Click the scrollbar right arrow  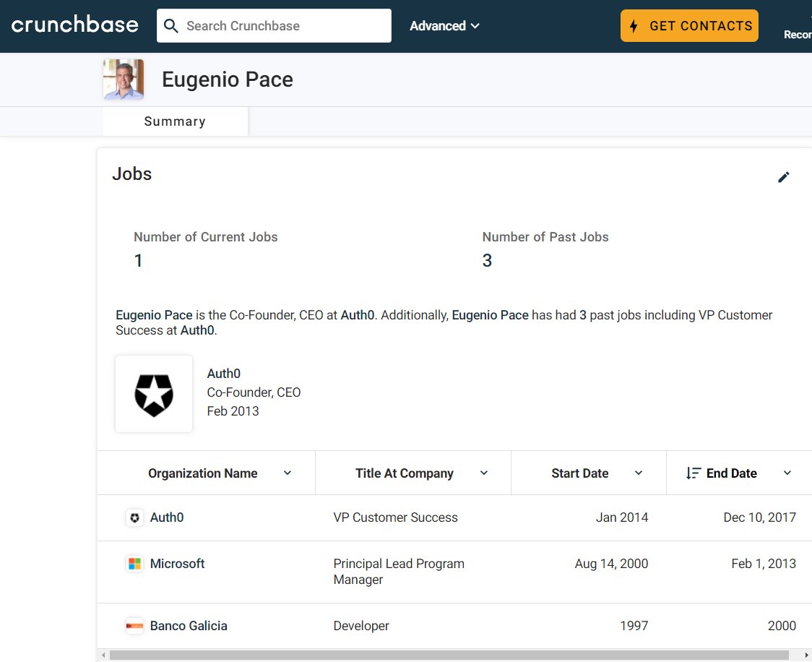point(805,655)
